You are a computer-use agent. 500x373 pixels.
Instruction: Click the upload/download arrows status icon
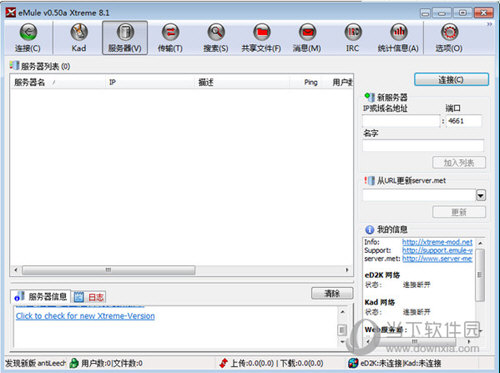coord(224,363)
